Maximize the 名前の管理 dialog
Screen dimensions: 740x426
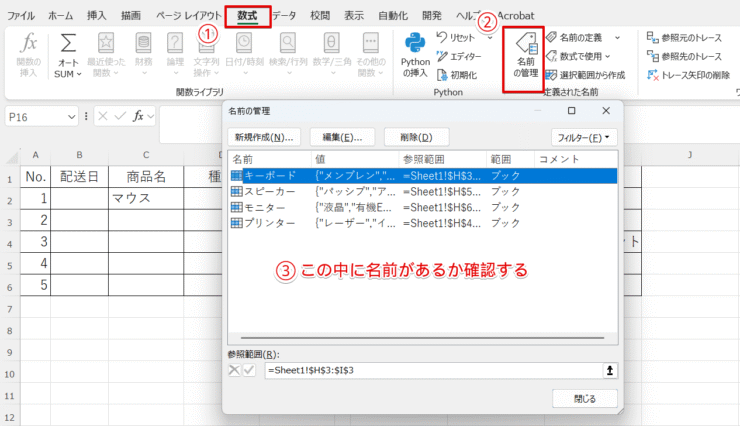[572, 110]
